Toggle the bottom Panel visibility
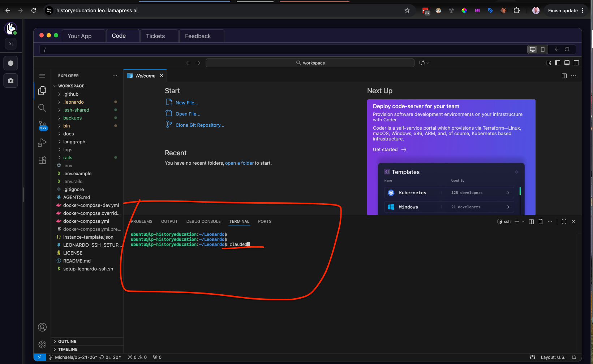593x364 pixels. pos(567,63)
